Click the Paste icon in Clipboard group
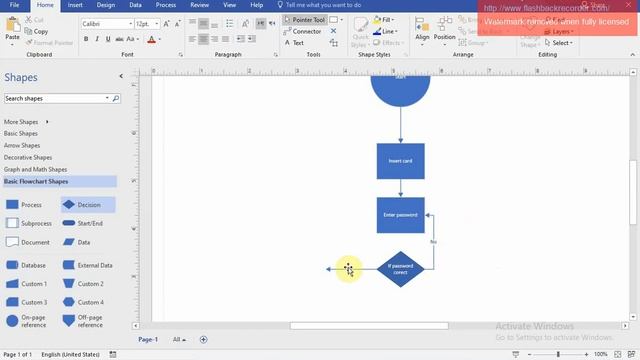640x360 pixels. [x=12, y=25]
